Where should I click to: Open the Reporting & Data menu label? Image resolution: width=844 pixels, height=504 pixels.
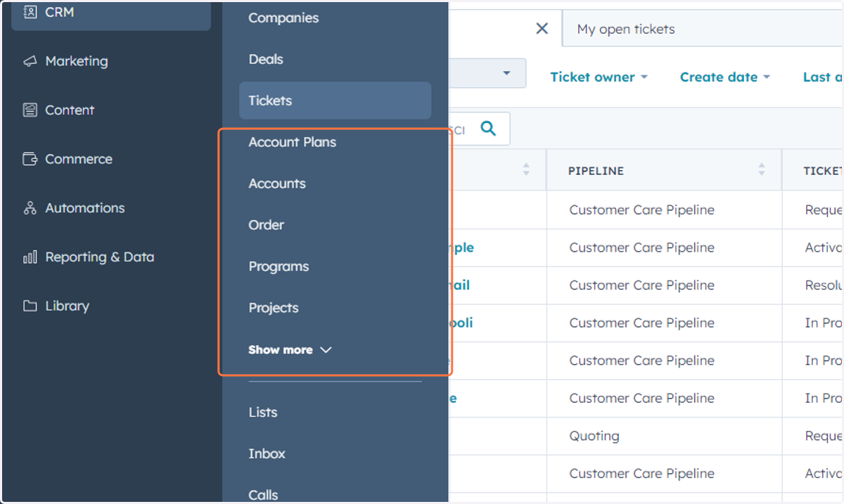tap(100, 257)
